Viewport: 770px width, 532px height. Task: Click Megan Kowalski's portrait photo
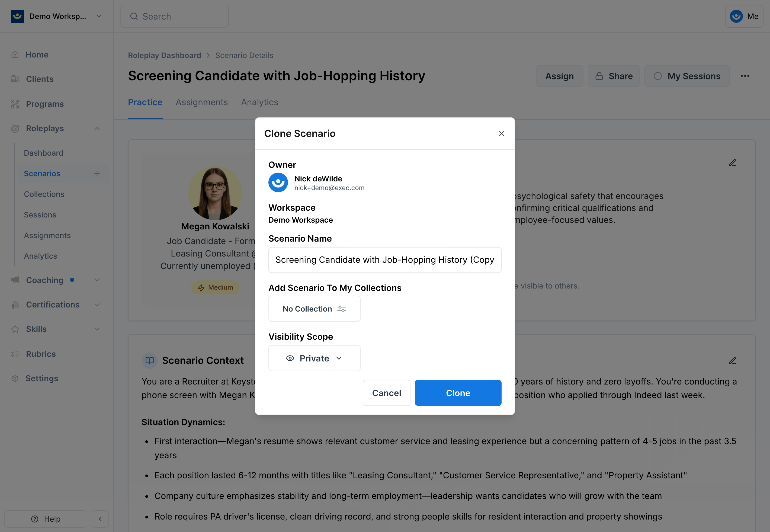(215, 193)
